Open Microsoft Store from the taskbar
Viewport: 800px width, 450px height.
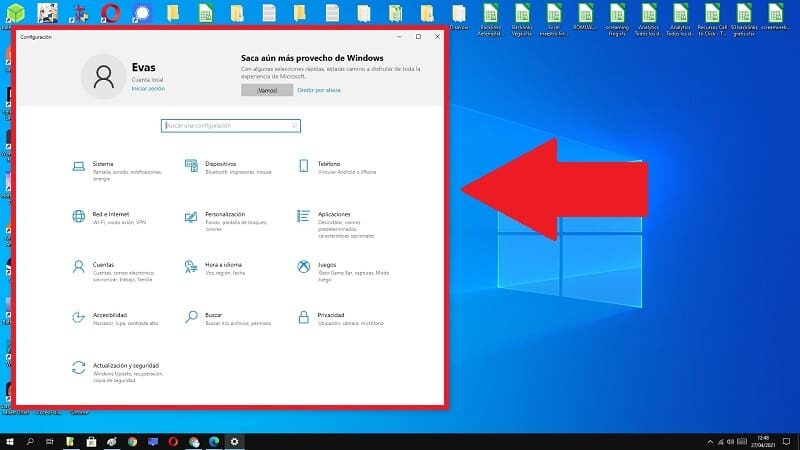[91, 442]
